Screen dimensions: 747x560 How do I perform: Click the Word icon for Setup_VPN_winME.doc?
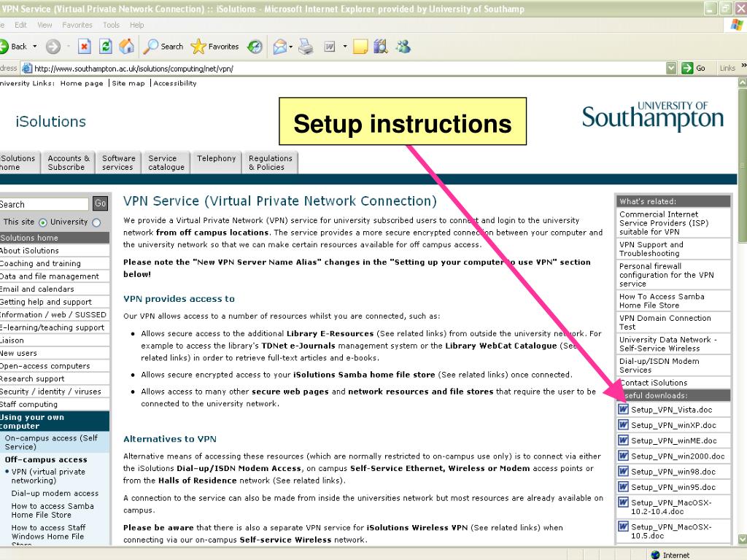pyautogui.click(x=623, y=440)
